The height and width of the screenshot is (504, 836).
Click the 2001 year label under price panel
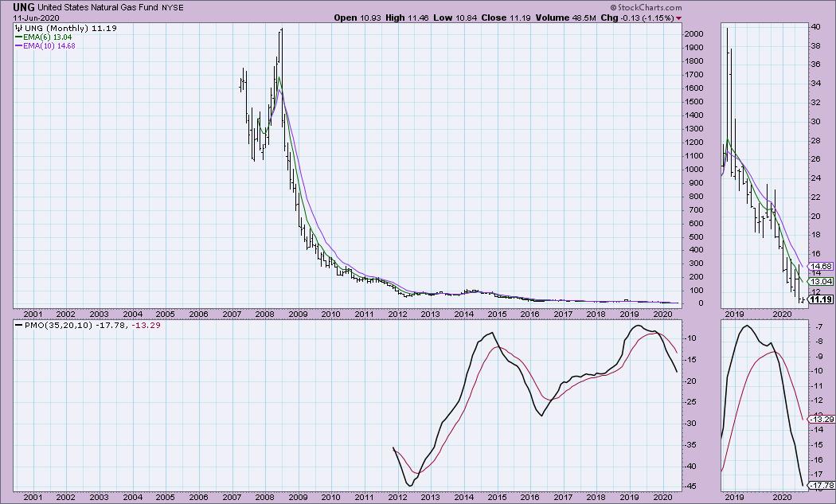(33, 315)
